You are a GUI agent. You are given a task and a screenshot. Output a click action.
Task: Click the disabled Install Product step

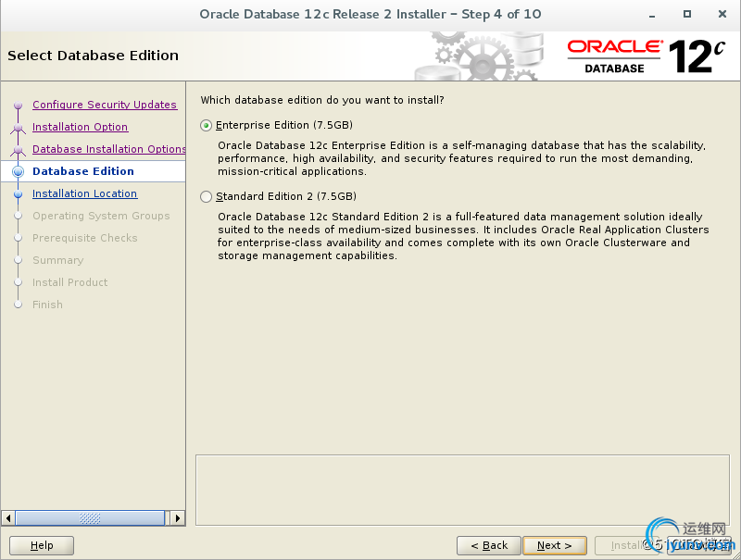point(70,282)
